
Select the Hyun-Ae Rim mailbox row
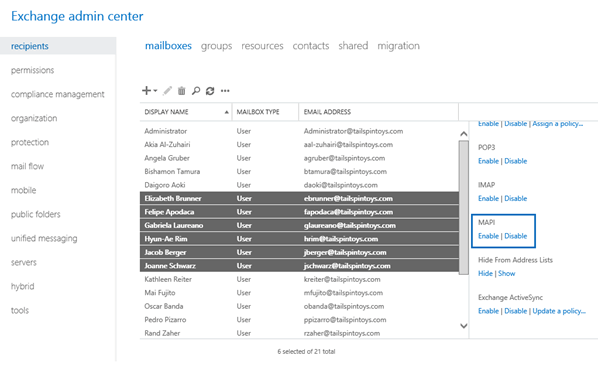(299, 239)
